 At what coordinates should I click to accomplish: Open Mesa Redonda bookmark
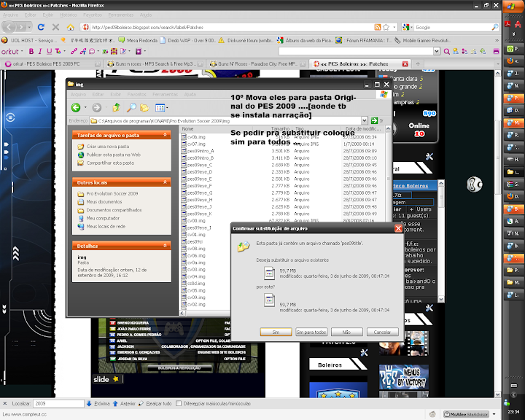tap(138, 40)
